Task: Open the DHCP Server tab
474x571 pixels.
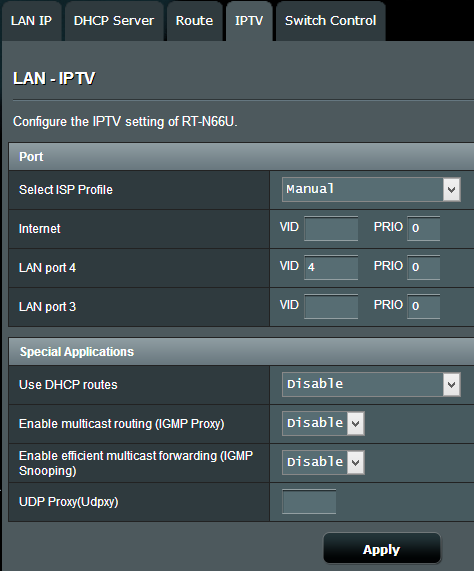Action: 114,21
